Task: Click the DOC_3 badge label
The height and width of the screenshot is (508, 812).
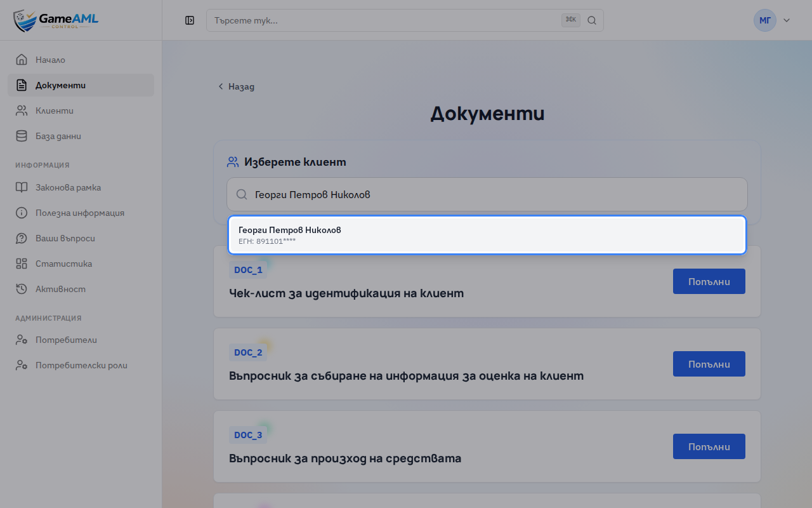Action: pyautogui.click(x=248, y=435)
